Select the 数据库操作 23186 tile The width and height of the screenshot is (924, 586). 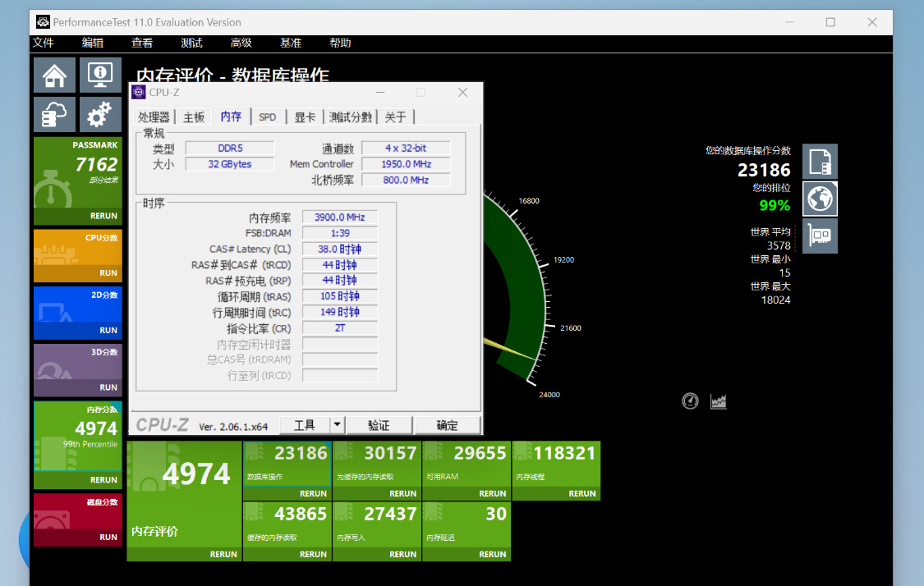(287, 464)
